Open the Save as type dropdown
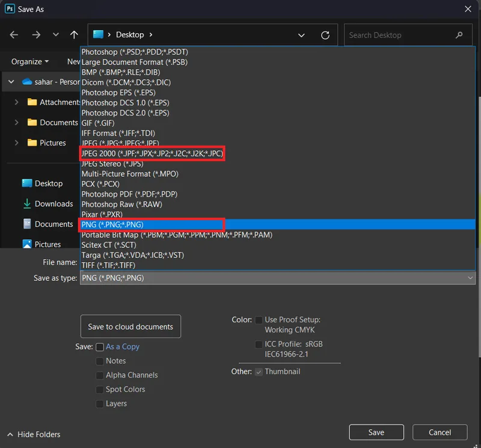This screenshot has width=481, height=448. point(278,278)
